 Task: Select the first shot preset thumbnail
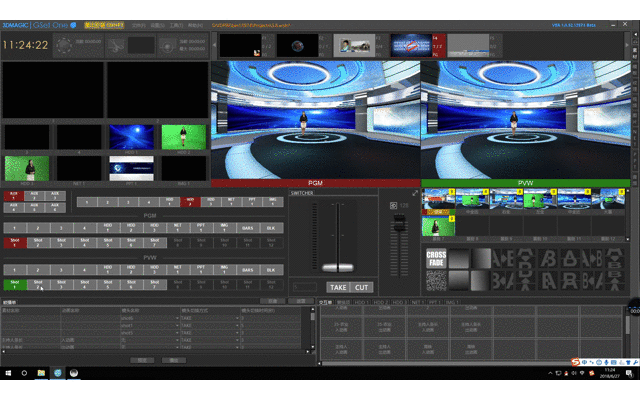click(x=438, y=199)
